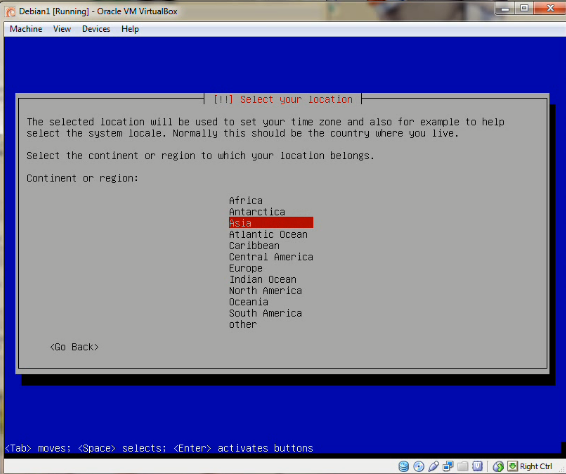Click the Right Ctrl host key label
This screenshot has height=474, width=566.
click(x=536, y=466)
